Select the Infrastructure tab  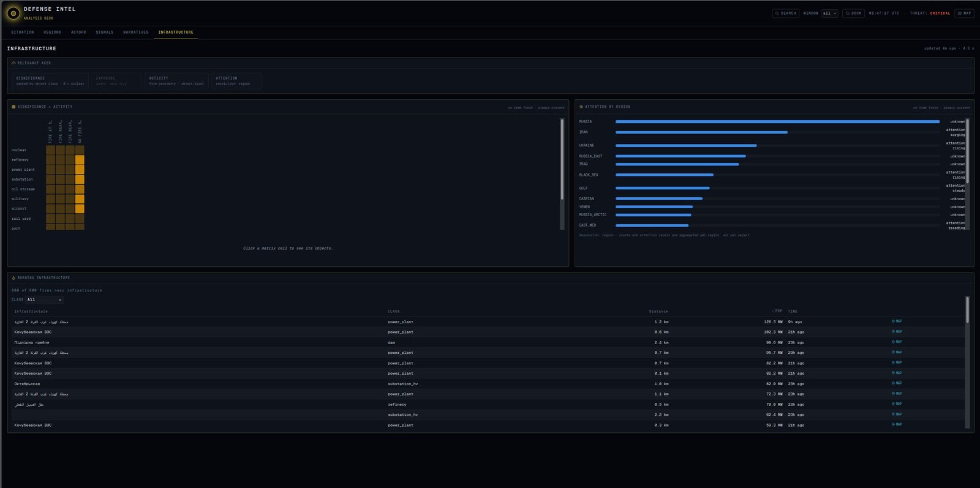click(176, 32)
